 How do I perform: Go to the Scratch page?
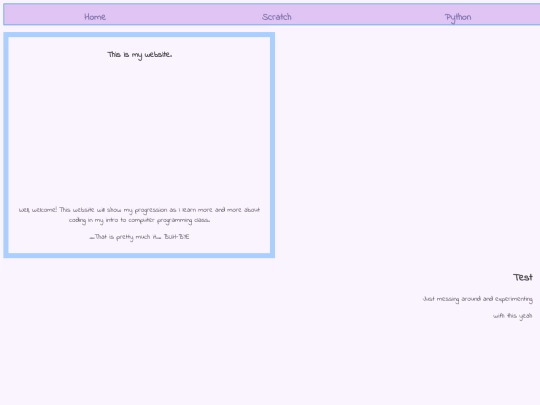coord(277,17)
